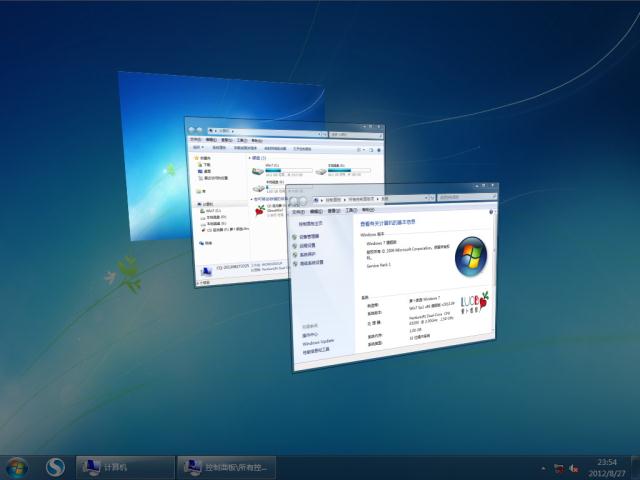Click the 本地磁盘 (D:) usage bar
Viewport: 640px width, 480px height.
coord(349,170)
